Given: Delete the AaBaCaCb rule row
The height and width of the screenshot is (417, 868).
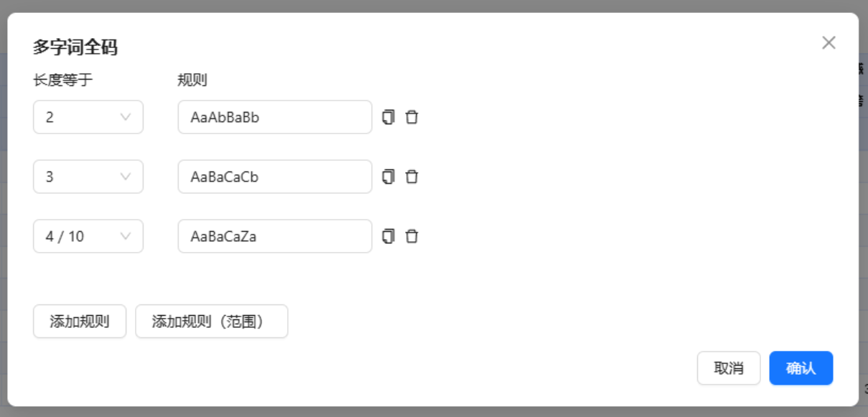Looking at the screenshot, I should tap(411, 177).
